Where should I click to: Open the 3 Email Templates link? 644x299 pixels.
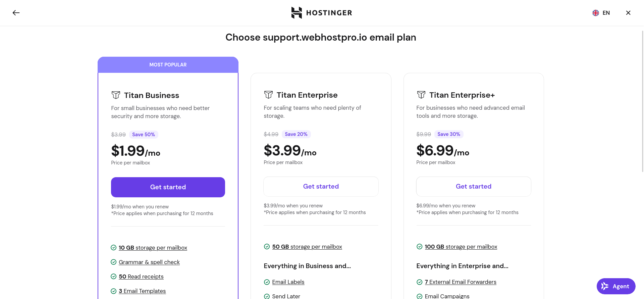coord(142,291)
